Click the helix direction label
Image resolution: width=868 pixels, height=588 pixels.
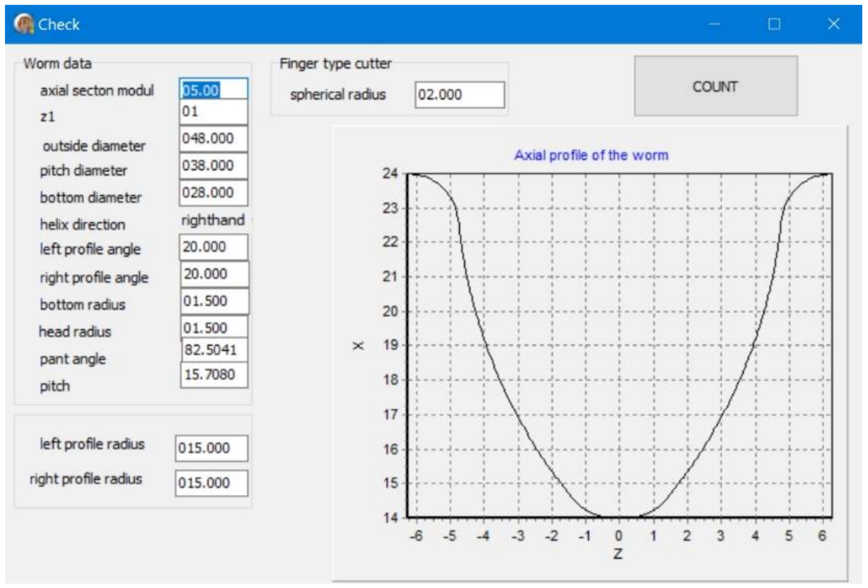(x=82, y=225)
